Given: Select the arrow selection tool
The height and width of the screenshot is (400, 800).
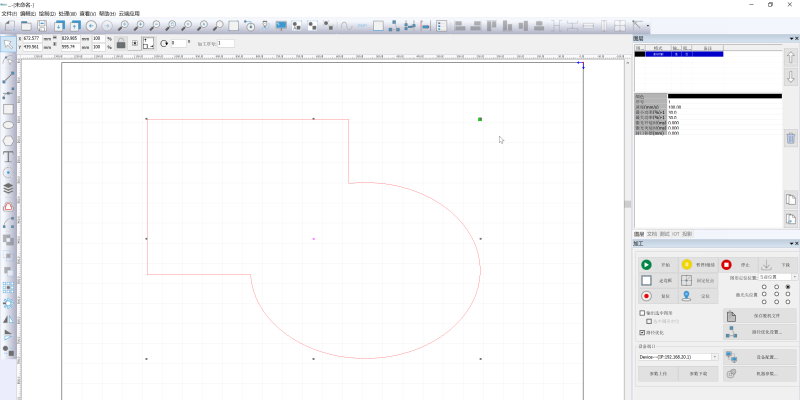Looking at the screenshot, I should [x=8, y=44].
